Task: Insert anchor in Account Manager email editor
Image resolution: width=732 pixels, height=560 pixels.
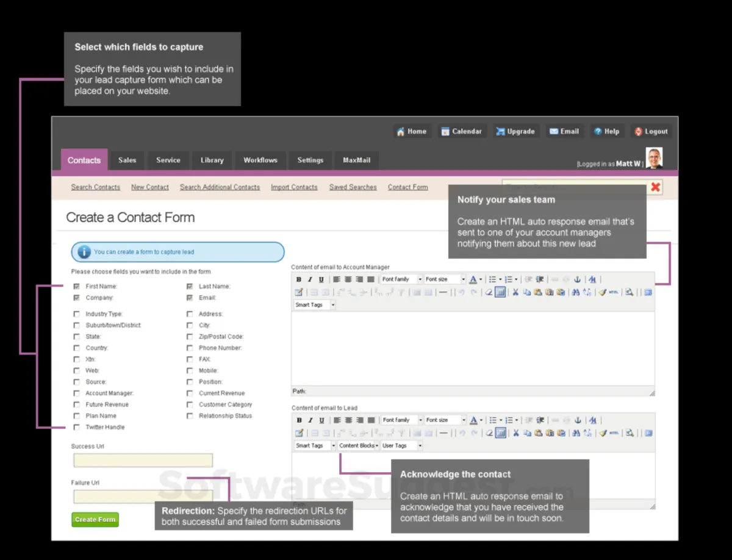Action: [x=578, y=279]
